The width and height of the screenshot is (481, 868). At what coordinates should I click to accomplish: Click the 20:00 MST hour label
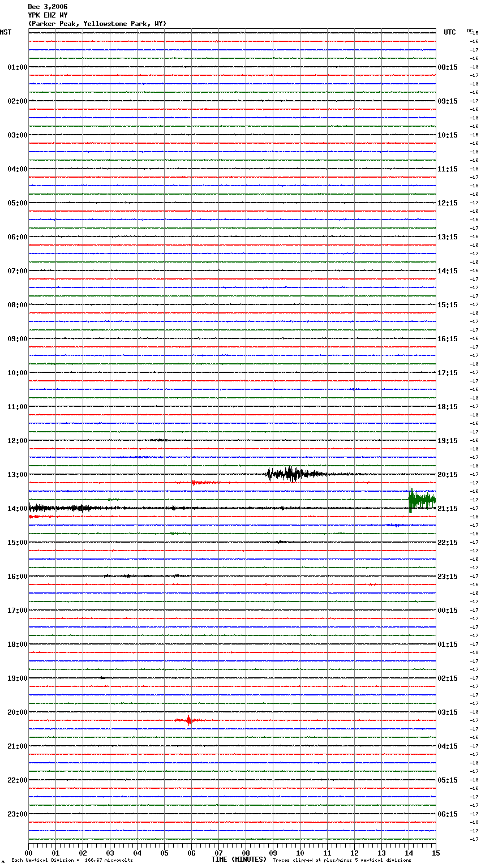click(x=17, y=712)
